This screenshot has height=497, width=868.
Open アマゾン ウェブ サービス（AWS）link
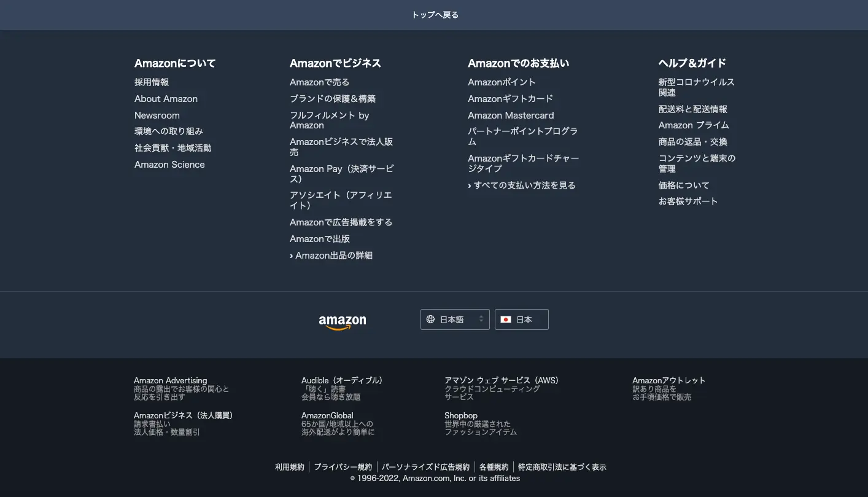tap(502, 389)
